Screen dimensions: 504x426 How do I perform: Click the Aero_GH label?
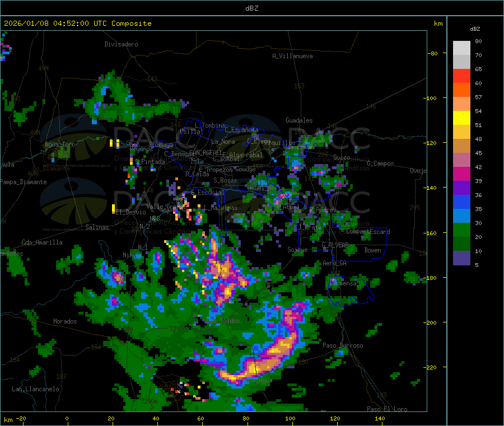(335, 263)
